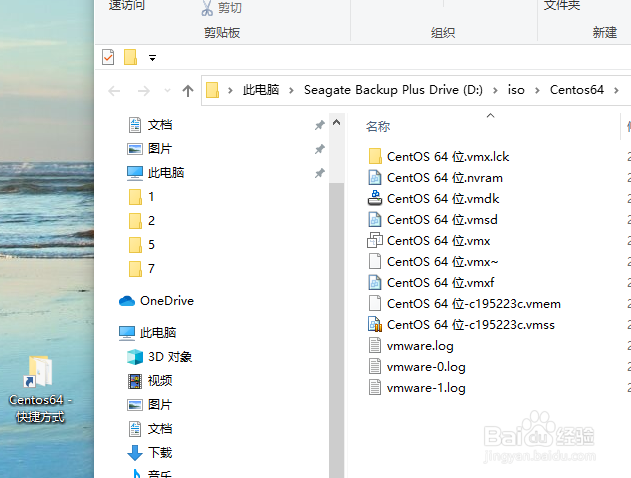Screen dimensions: 631x478
Task: Click the pin icon next to pinned 此电脑
Action: tap(320, 173)
